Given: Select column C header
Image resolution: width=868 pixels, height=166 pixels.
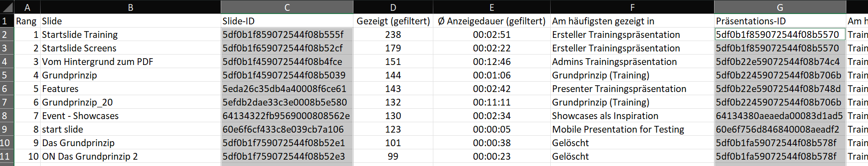Looking at the screenshot, I should (x=287, y=7).
